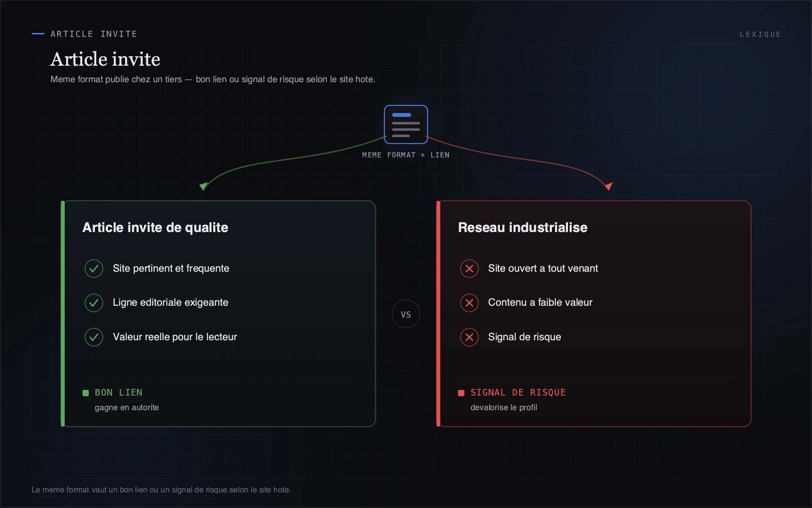The width and height of the screenshot is (812, 508).
Task: Click the VS circle between the two cards
Action: click(406, 314)
